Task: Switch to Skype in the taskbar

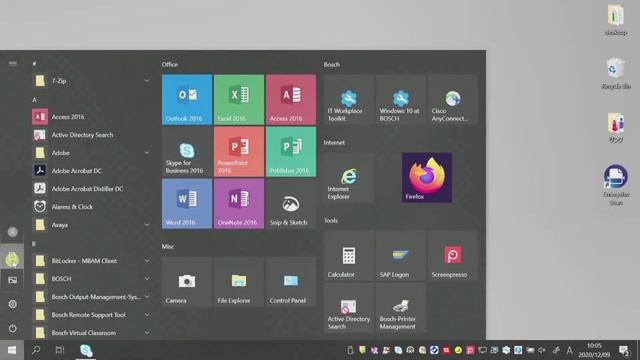Action: point(86,350)
